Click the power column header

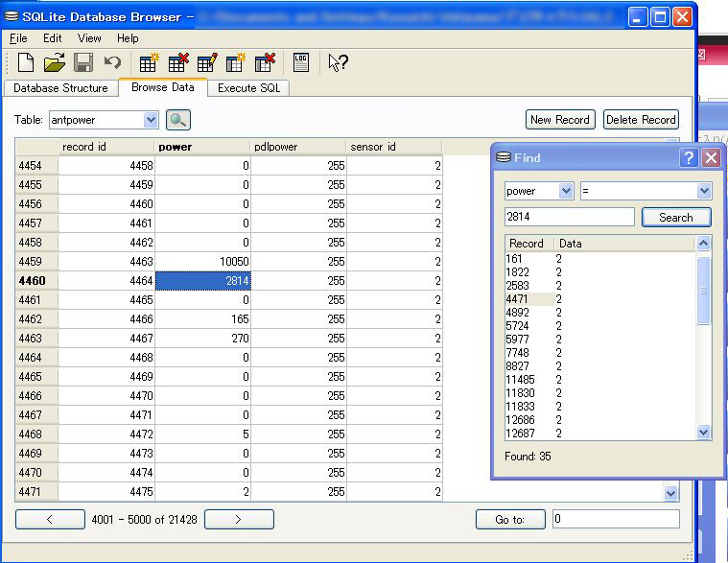pos(202,147)
